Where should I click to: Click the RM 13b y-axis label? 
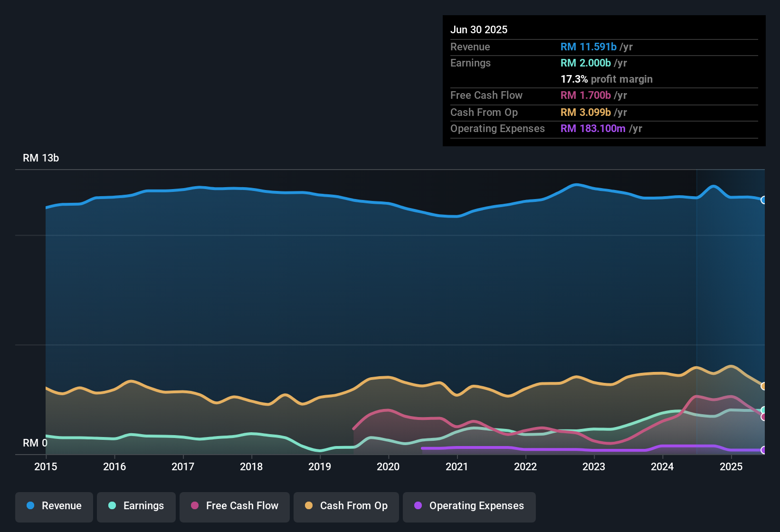[x=41, y=158]
